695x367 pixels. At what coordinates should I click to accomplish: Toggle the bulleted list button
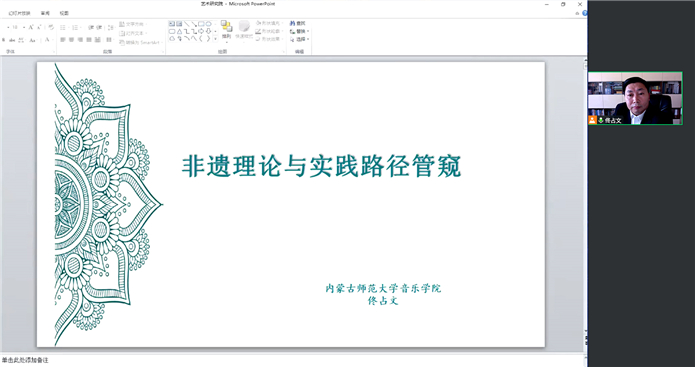[x=64, y=27]
